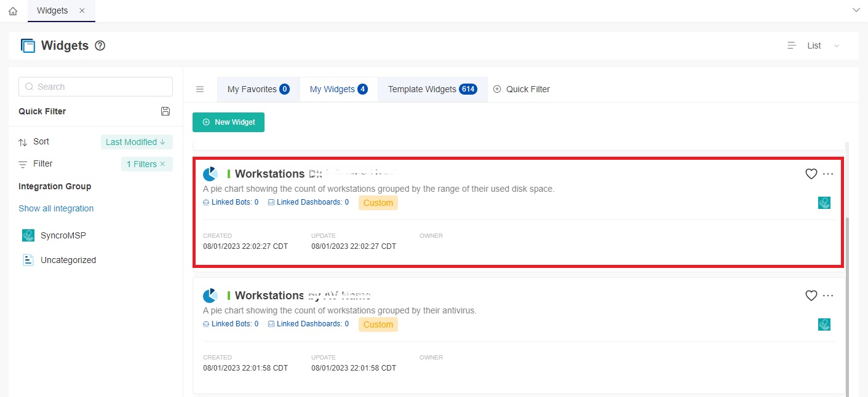Click the Uncategorized integration icon
This screenshot has width=868, height=397.
pos(27,260)
